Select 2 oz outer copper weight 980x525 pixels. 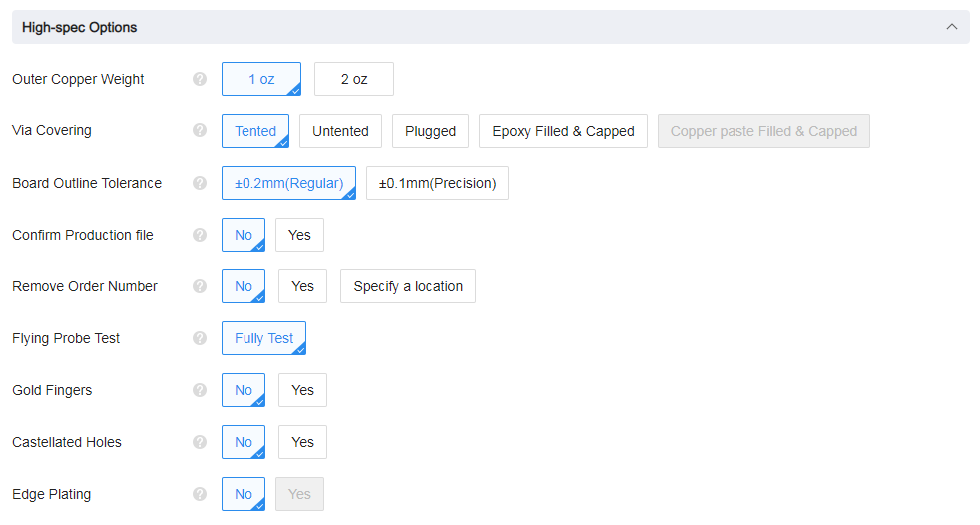pos(354,79)
